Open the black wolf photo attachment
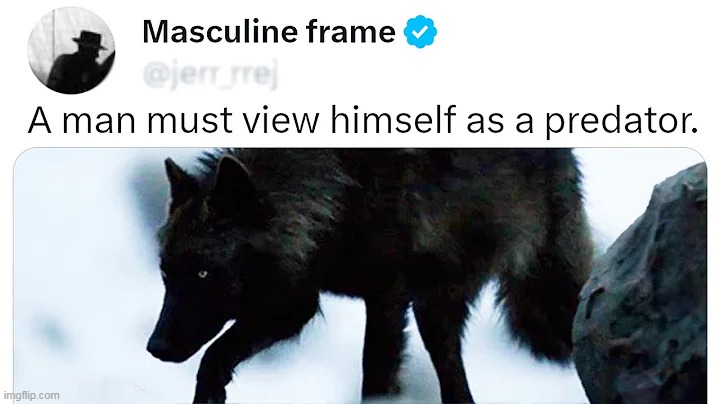 coord(360,276)
